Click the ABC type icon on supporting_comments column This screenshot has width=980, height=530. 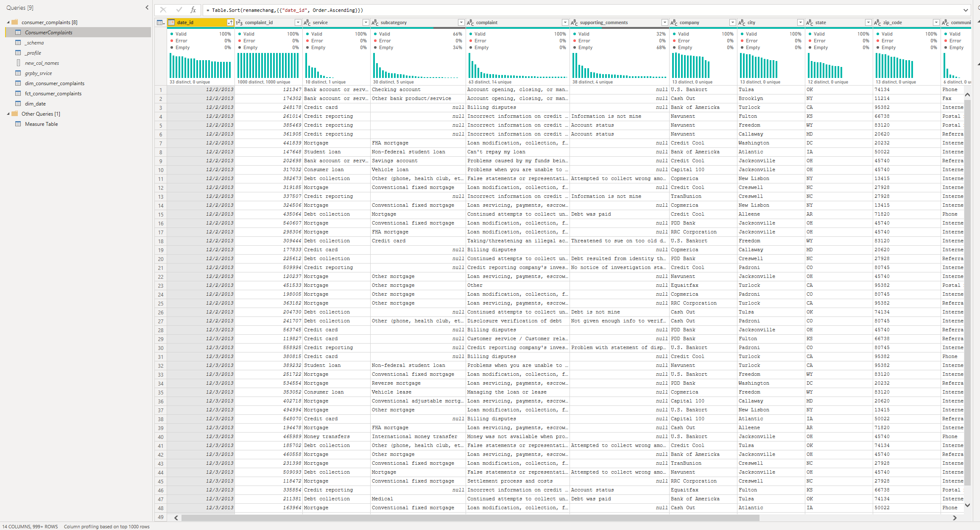coord(575,22)
